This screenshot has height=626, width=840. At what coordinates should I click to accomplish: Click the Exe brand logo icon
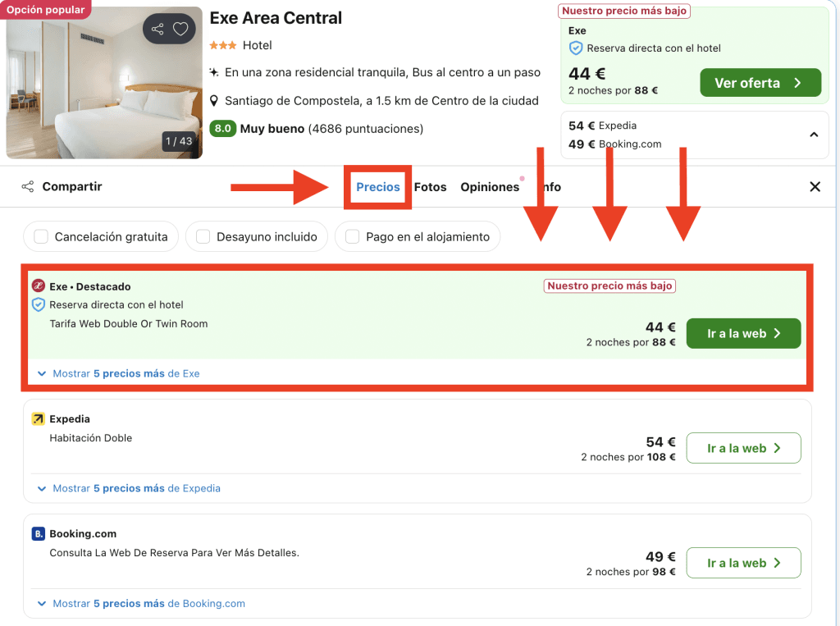38,286
